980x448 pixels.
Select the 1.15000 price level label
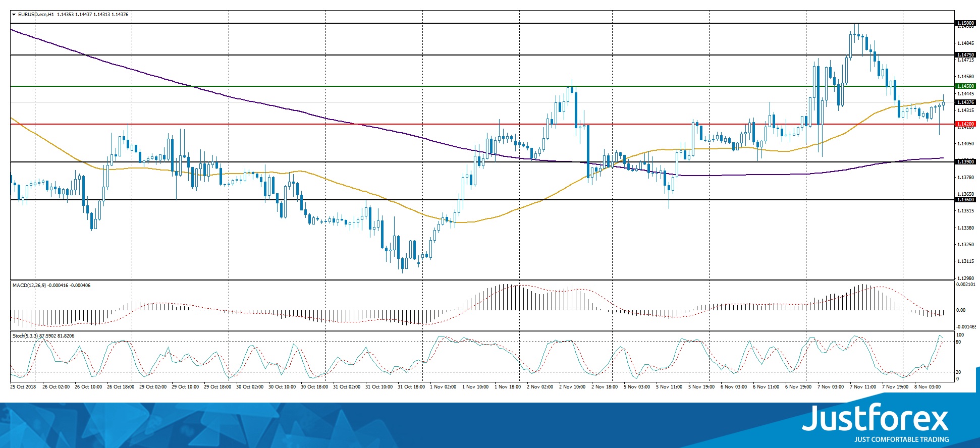(x=965, y=23)
